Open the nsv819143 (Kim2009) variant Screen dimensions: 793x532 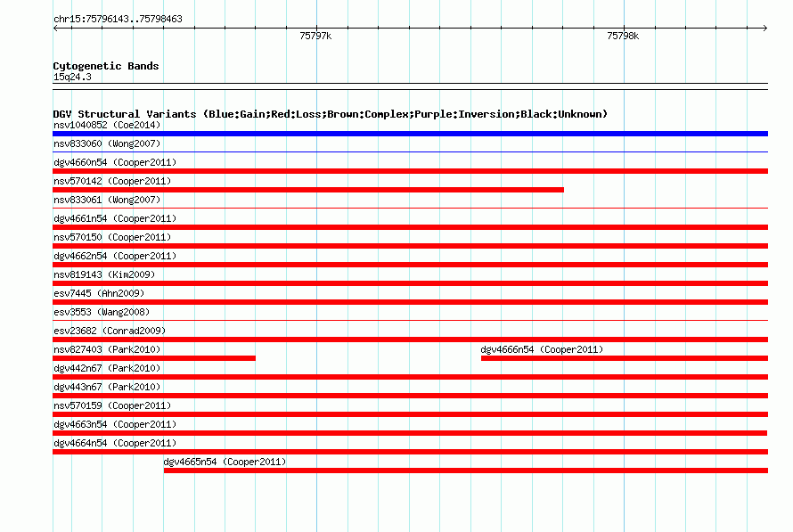click(x=104, y=274)
